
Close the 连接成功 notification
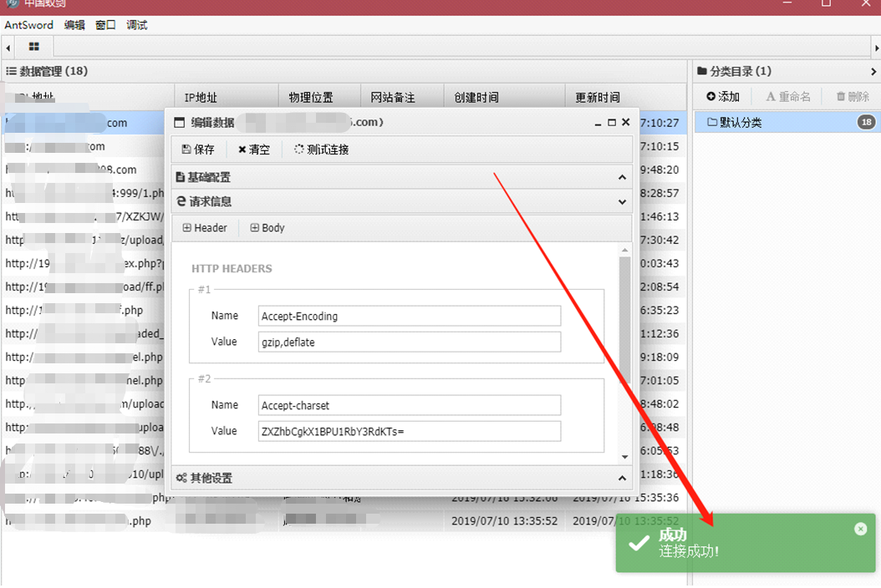[x=861, y=529]
